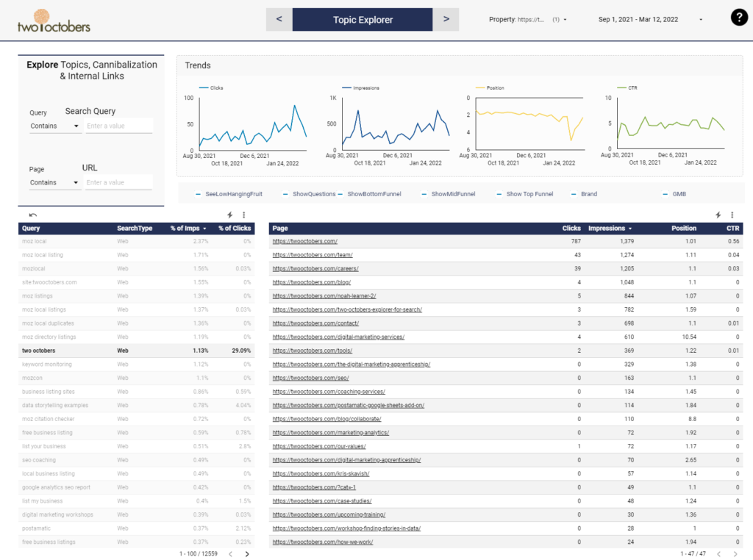
Task: Click the % of Clicks column header
Action: click(235, 229)
